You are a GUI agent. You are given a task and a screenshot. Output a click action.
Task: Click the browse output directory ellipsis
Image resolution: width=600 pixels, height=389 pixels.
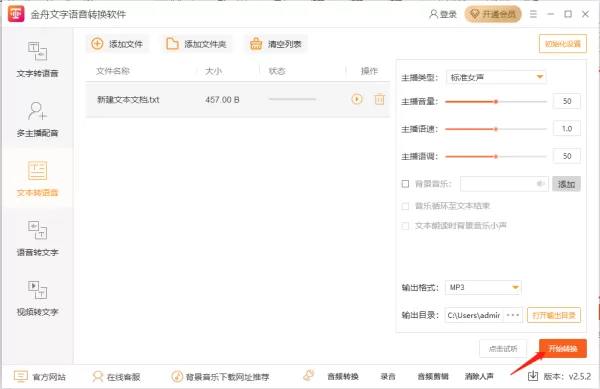tap(513, 315)
